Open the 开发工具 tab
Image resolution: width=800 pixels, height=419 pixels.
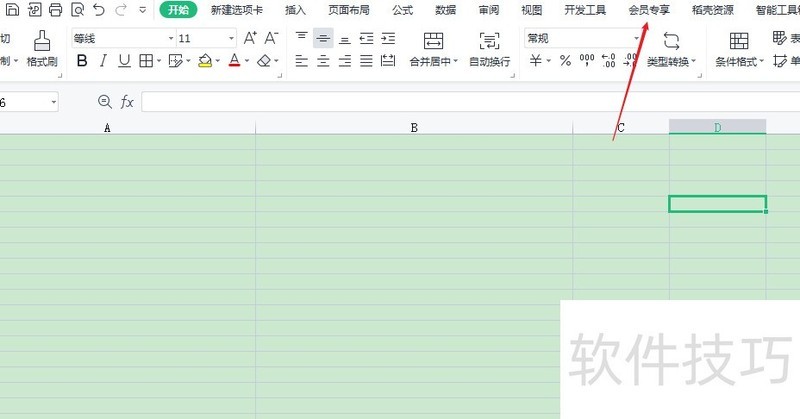[x=585, y=10]
